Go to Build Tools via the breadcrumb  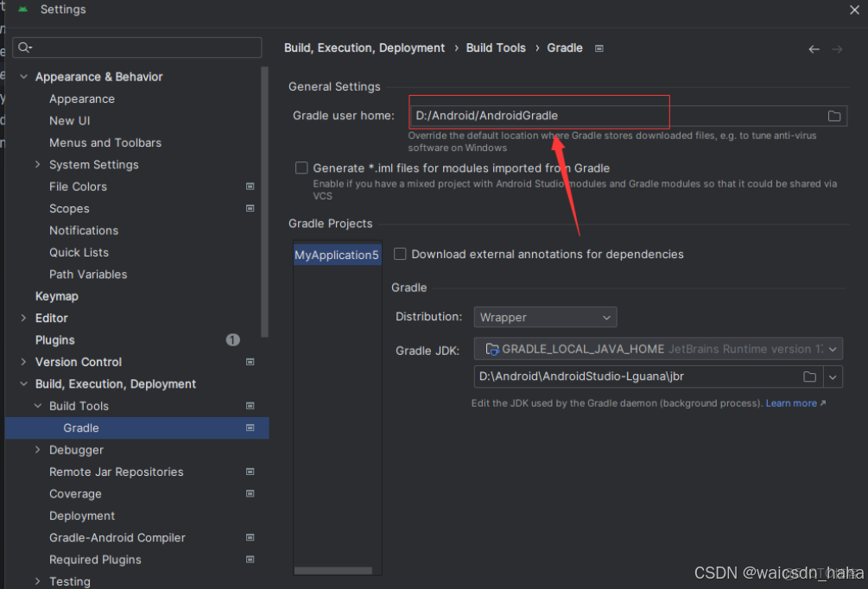[496, 47]
